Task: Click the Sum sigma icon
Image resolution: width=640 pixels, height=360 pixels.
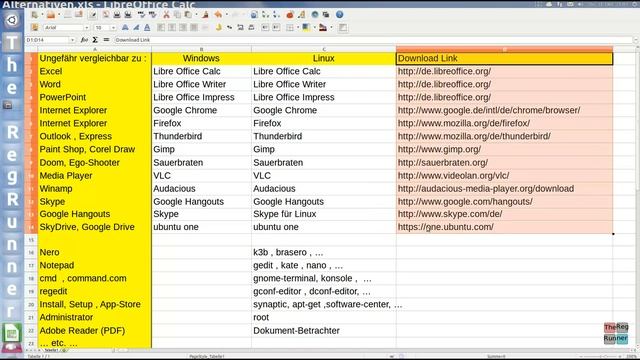Action: [95, 40]
